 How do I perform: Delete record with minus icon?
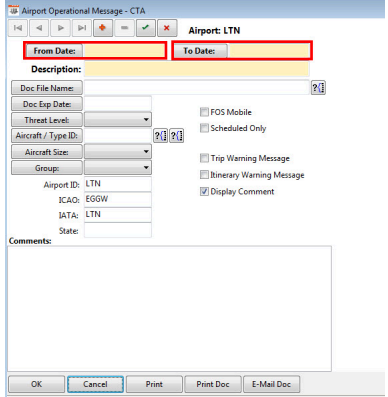click(x=124, y=28)
